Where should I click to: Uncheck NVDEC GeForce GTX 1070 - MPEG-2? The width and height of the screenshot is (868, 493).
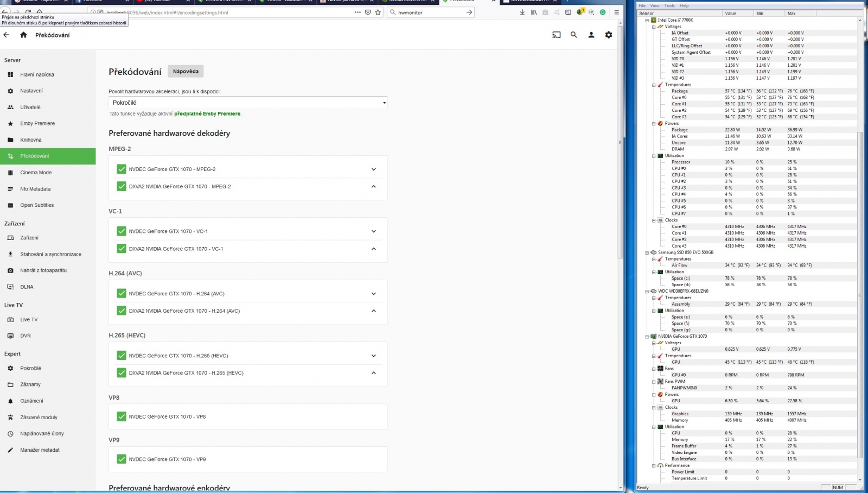tap(122, 169)
